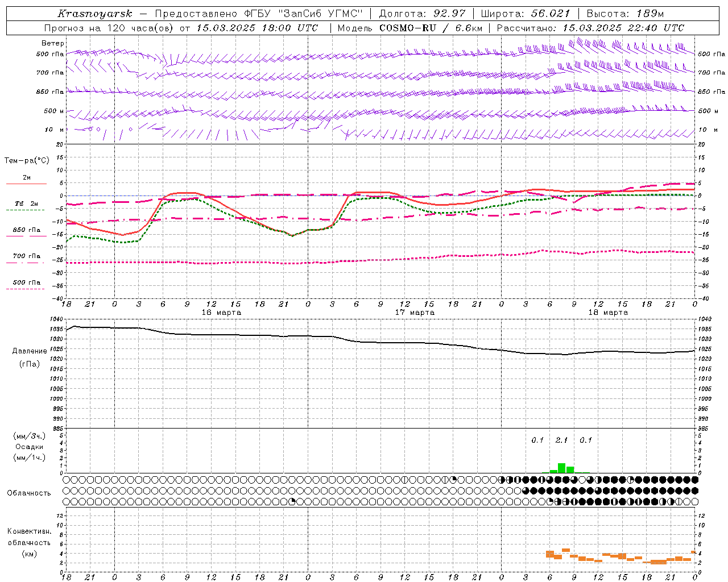Click the 2.1 precipitation amount label
Viewport: 728px width, 582px height.
tap(561, 440)
